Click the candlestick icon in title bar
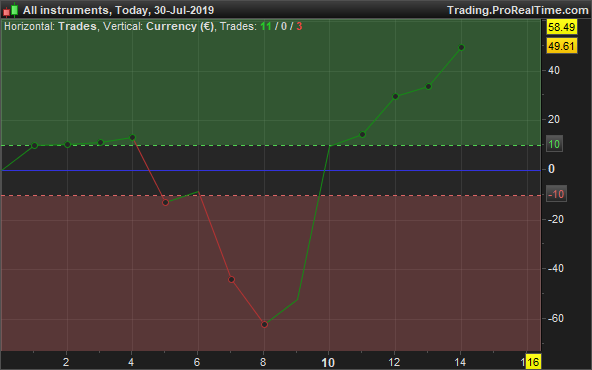592x370 pixels. pos(11,10)
